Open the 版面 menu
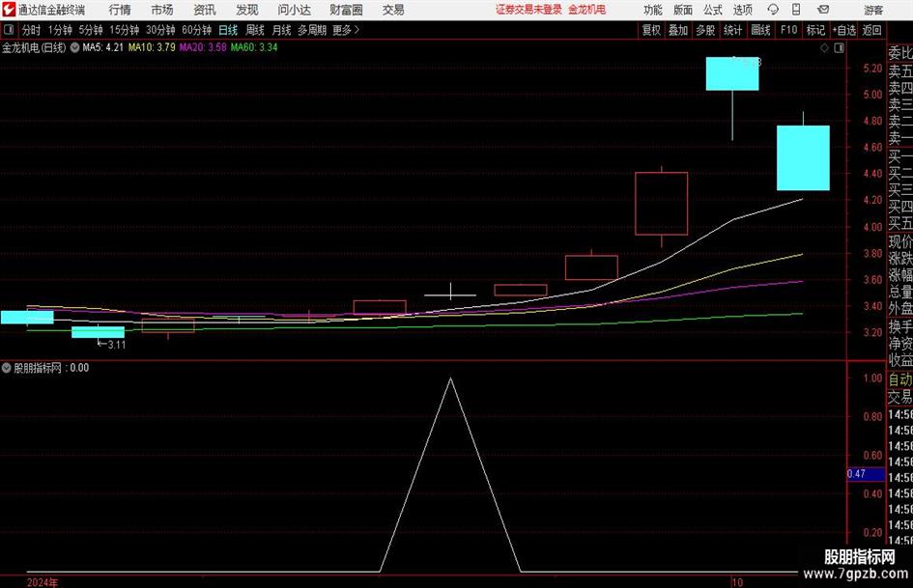913x588 pixels. click(x=682, y=10)
